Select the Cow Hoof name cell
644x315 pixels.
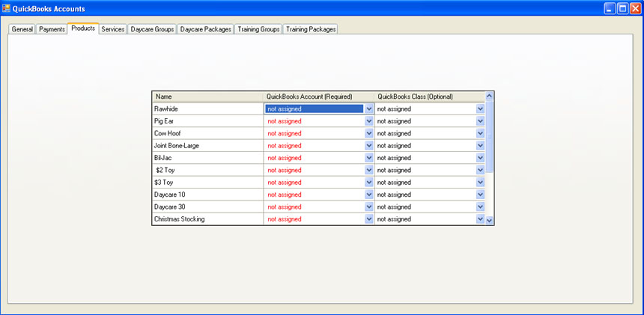[x=208, y=133]
